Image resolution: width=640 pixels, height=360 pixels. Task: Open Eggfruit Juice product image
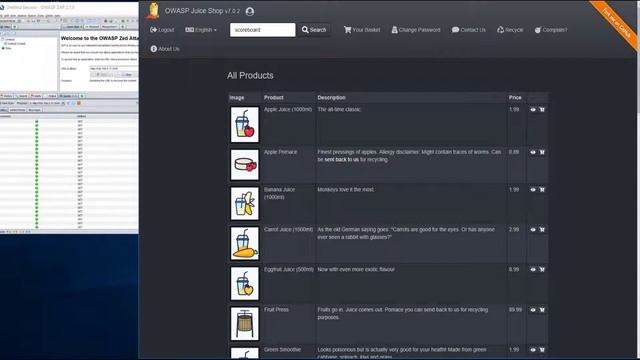tap(244, 283)
